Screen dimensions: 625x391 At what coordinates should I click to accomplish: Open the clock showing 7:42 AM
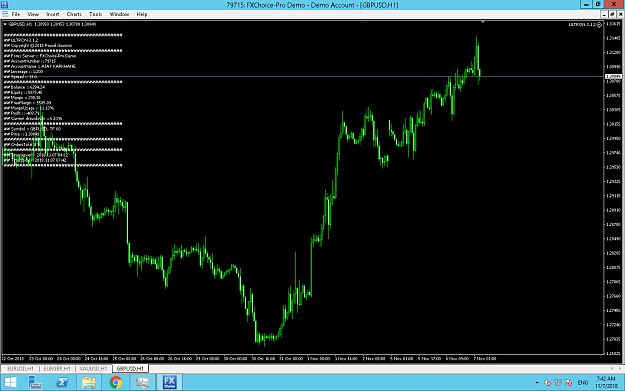605,382
